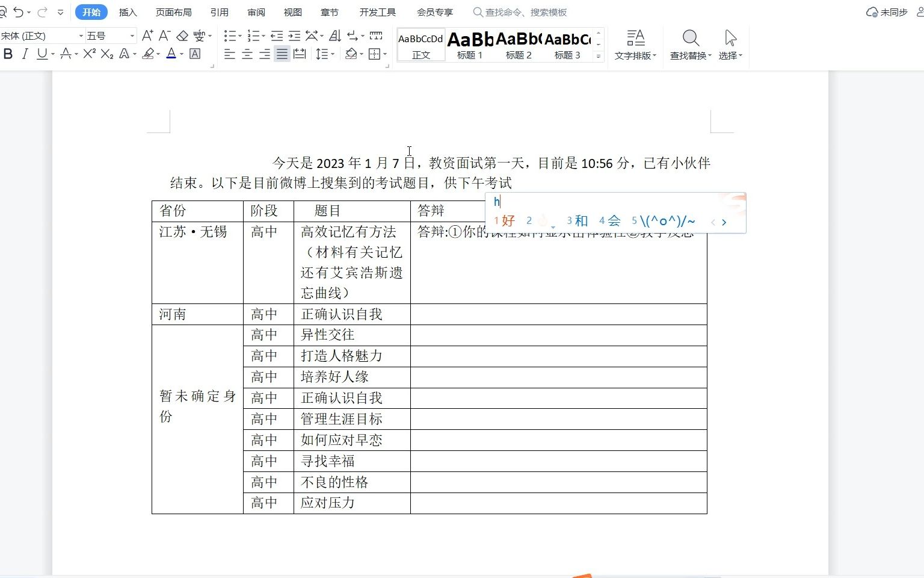The image size is (924, 578).
Task: Open the 章节 tab
Action: (330, 12)
